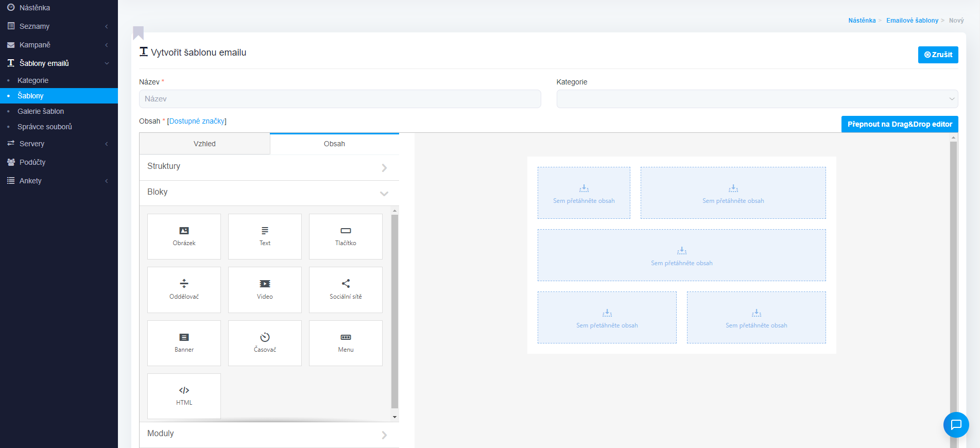Viewport: 980px width, 448px height.
Task: Go to Nástěnka breadcrumb link
Action: pos(862,21)
